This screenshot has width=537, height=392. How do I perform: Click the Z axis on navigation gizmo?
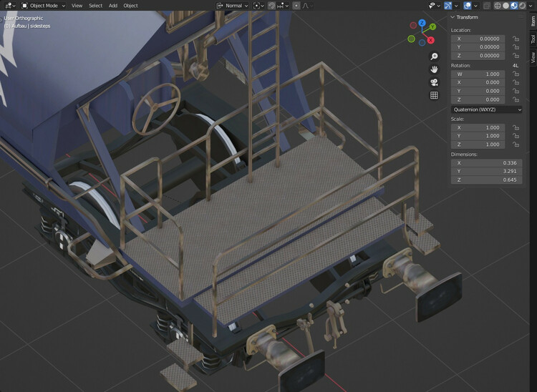(422, 23)
